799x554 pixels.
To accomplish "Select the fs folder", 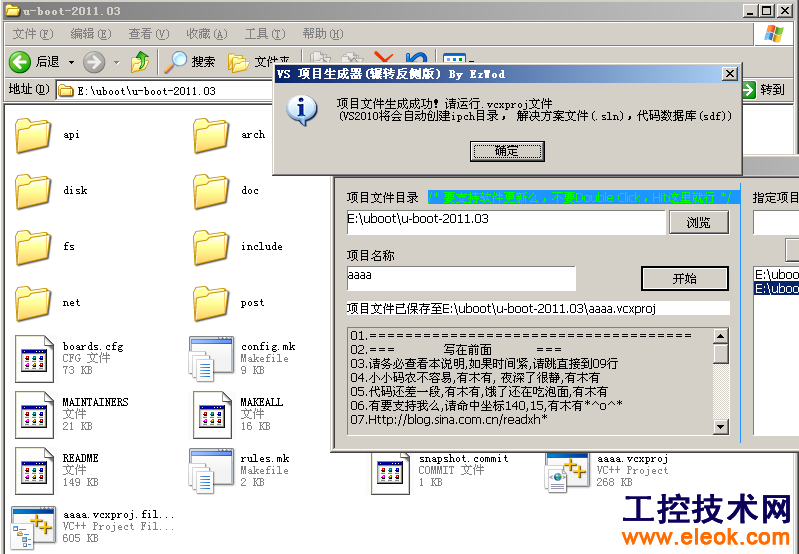I will [33, 248].
